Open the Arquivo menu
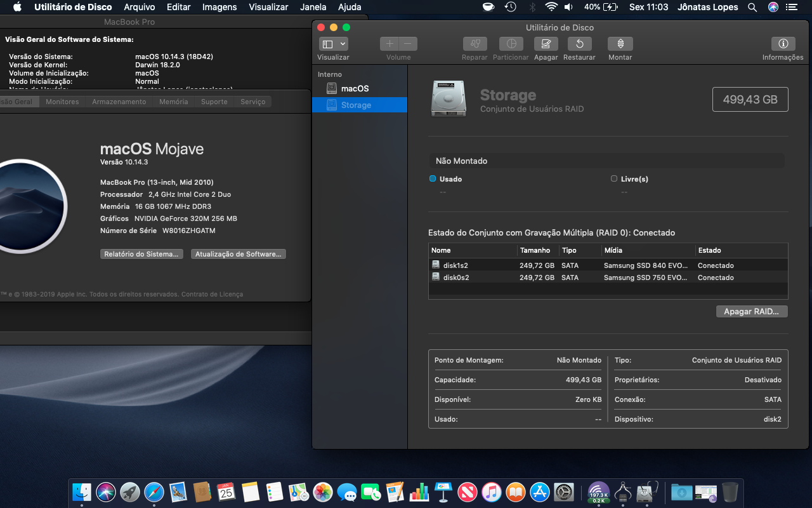 point(140,7)
